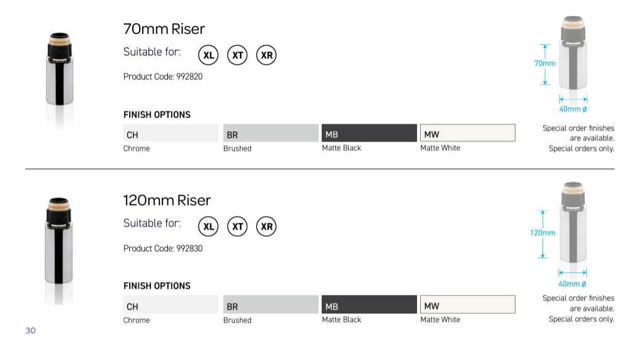Image resolution: width=644 pixels, height=349 pixels.
Task: Choose Matte White MW swatch for 70mm Riser
Action: (x=467, y=133)
